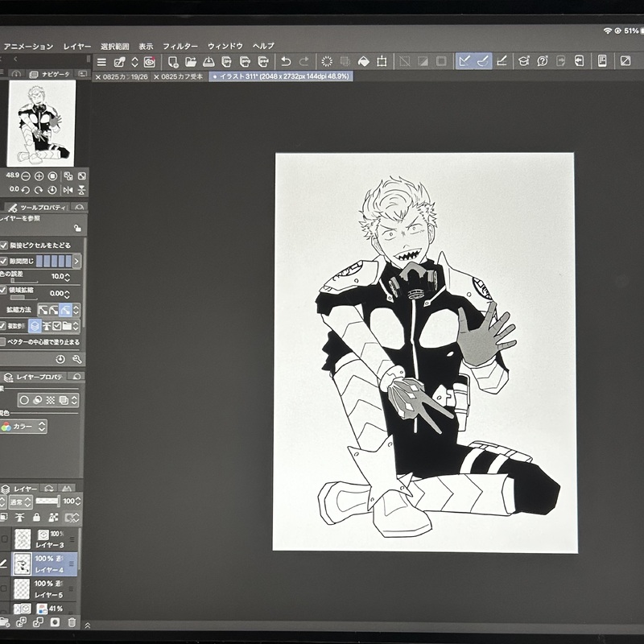This screenshot has width=644, height=644.
Task: Click the rightmost command bar icon with the diagonal slash
Action: tap(625, 61)
